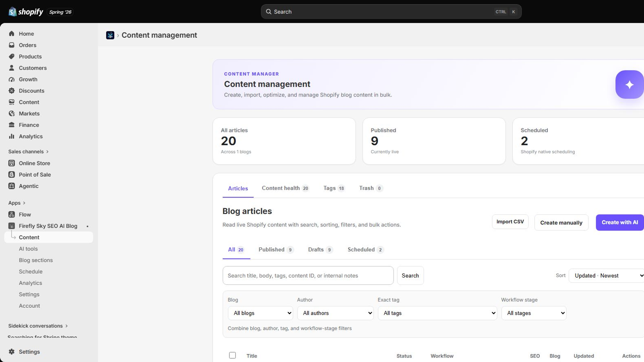
Task: Expand the Apps section
Action: point(17,203)
